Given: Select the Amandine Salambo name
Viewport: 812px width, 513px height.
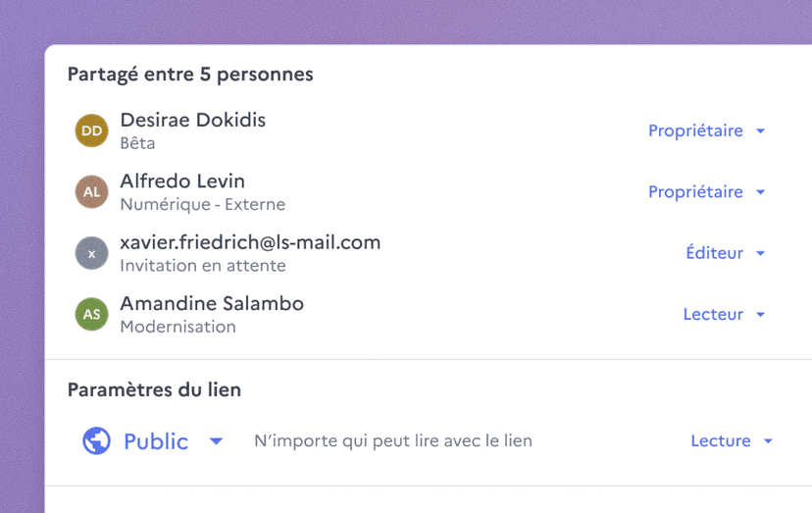Looking at the screenshot, I should pos(212,304).
